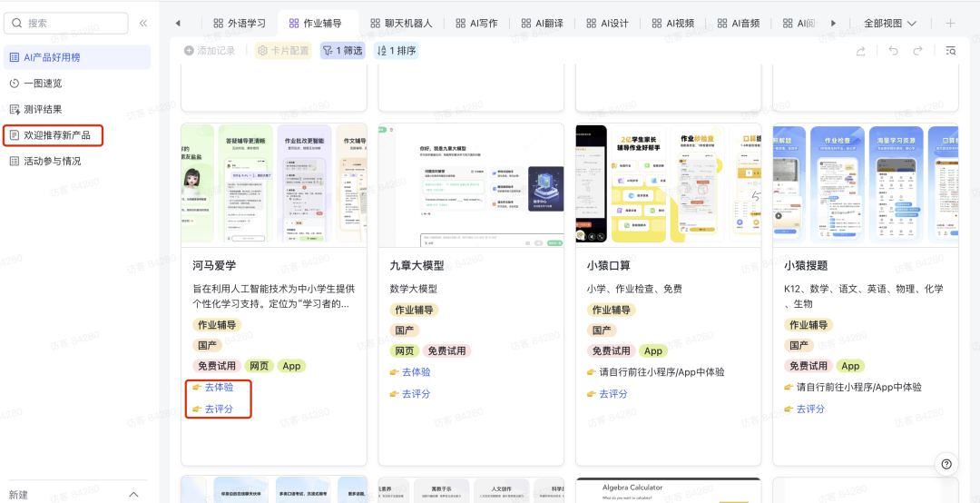Click 数学大模型 description text
Viewport: 980px width, 503px height.
click(413, 289)
